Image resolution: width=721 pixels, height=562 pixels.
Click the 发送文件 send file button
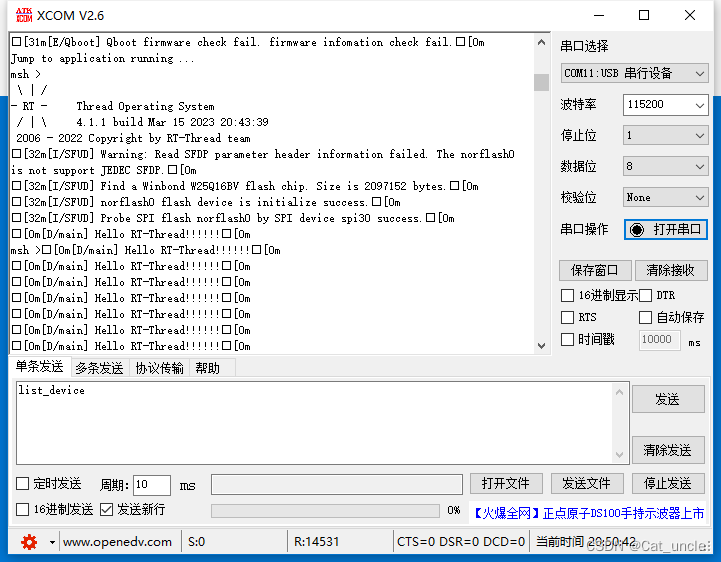(587, 483)
